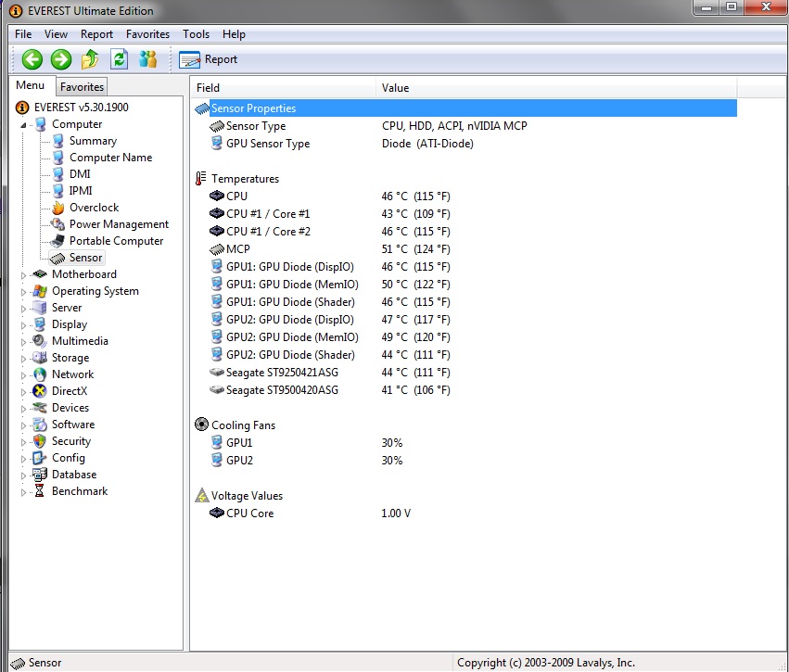Select Summary in the tree
Viewport: 789px width, 672px height.
pyautogui.click(x=93, y=141)
